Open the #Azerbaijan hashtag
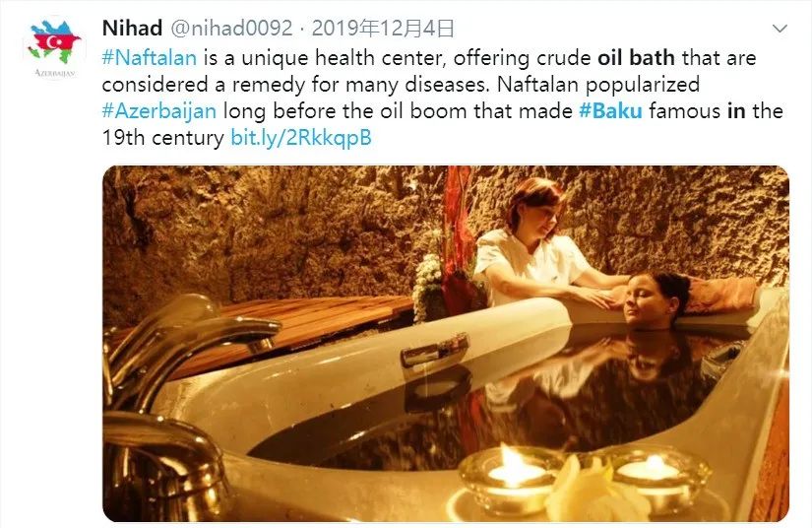This screenshot has width=812, height=528. [x=159, y=111]
